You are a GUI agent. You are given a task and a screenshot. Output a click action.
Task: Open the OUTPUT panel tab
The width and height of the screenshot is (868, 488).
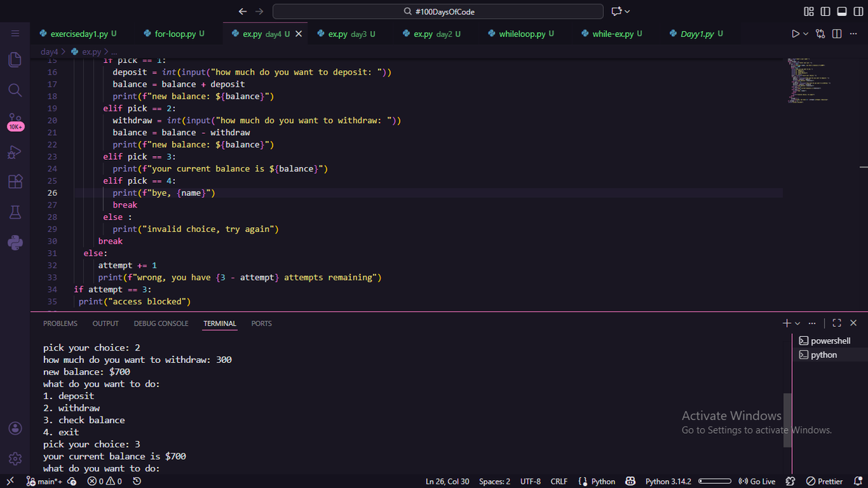[x=106, y=323]
